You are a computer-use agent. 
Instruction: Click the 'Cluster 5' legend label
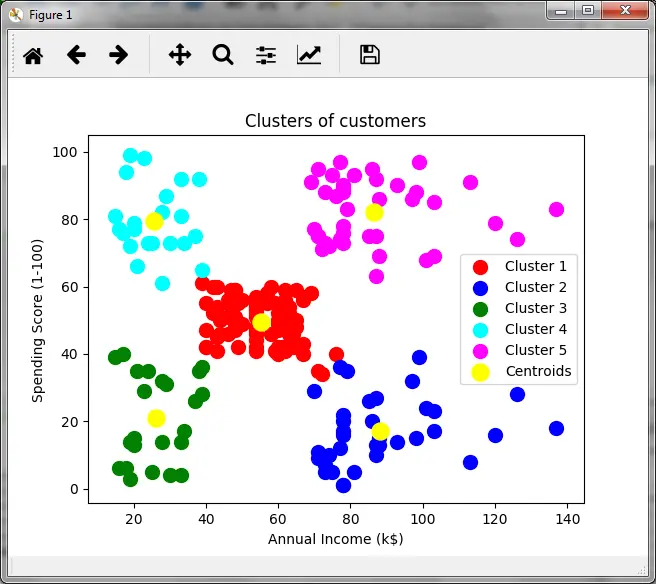pos(536,350)
